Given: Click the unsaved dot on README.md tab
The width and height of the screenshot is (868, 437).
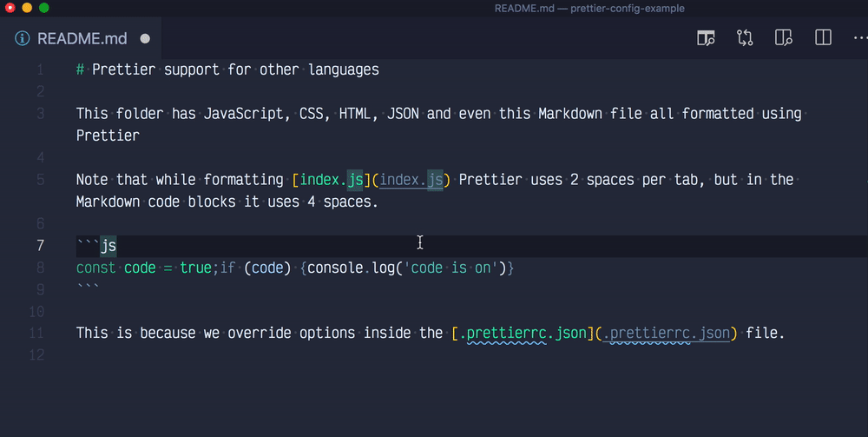Looking at the screenshot, I should click(x=145, y=39).
